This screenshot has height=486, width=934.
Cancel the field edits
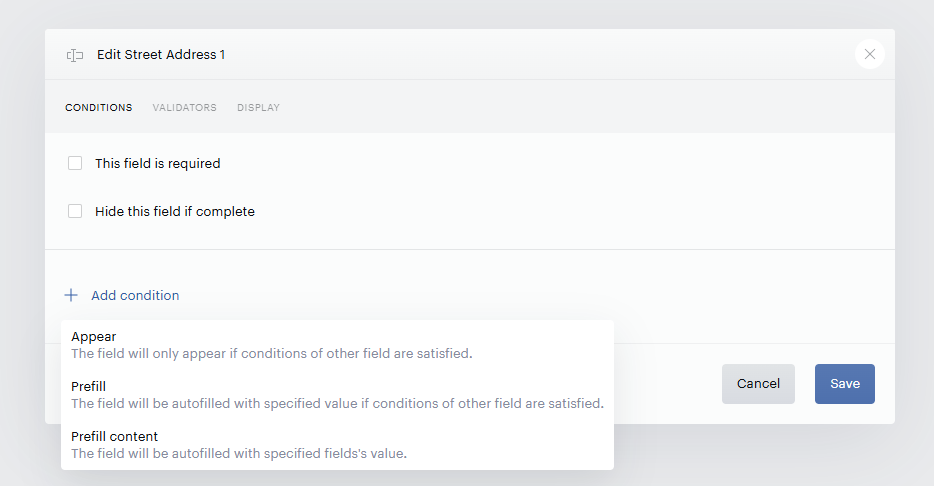coord(758,384)
